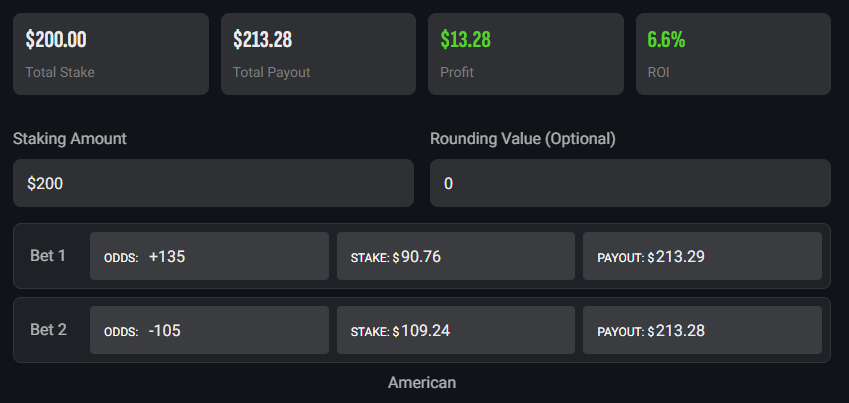Click the Rounding Value input field
This screenshot has height=403, width=849.
[x=630, y=183]
